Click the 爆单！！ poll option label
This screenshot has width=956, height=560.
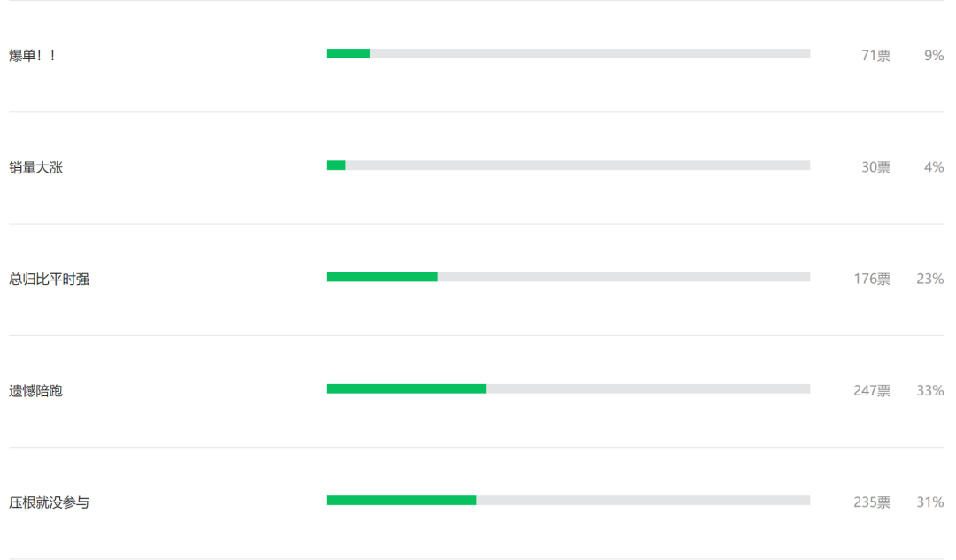pyautogui.click(x=33, y=56)
